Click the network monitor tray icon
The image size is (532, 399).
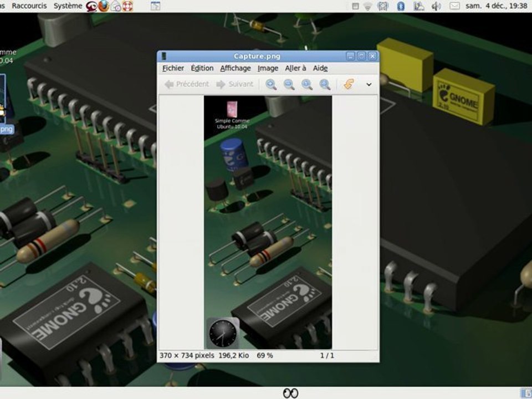pyautogui.click(x=383, y=6)
